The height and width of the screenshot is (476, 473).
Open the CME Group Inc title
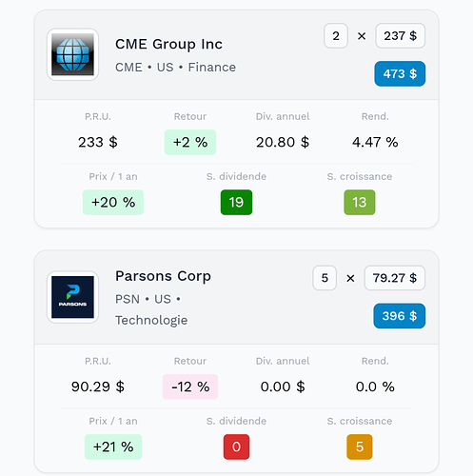tap(168, 44)
